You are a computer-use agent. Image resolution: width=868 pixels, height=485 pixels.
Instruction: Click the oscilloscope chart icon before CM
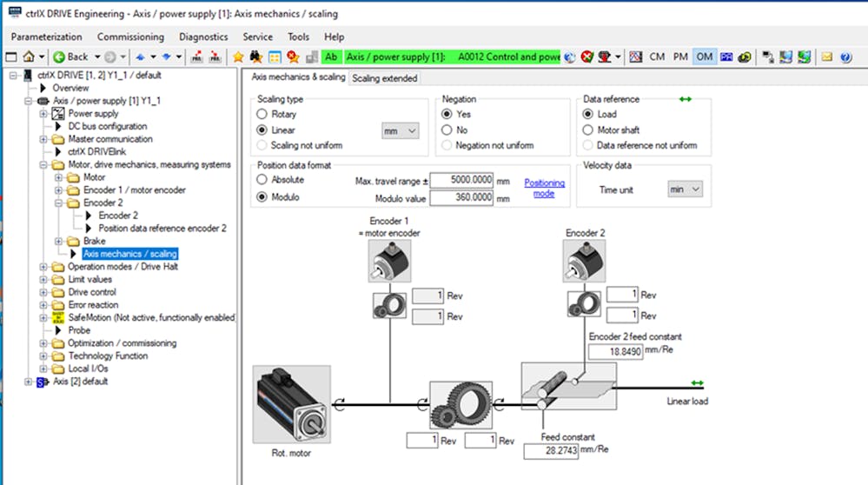pos(635,56)
